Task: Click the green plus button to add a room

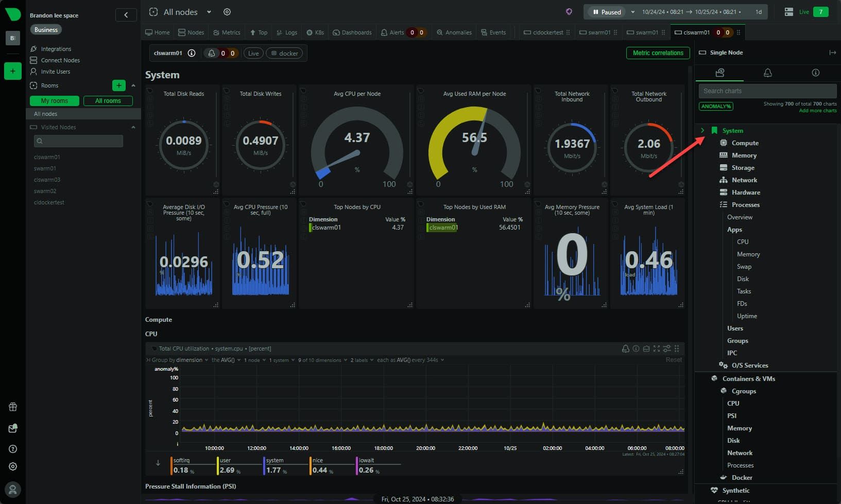Action: [x=118, y=85]
